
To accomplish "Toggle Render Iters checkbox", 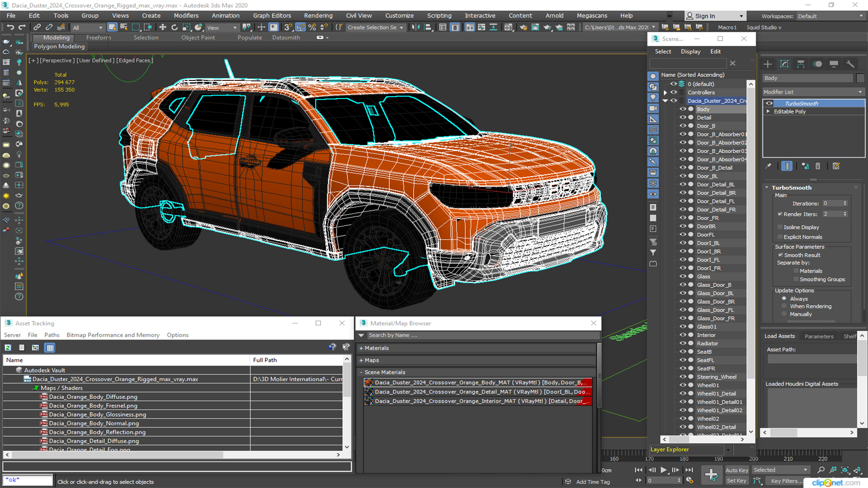I will (x=780, y=214).
